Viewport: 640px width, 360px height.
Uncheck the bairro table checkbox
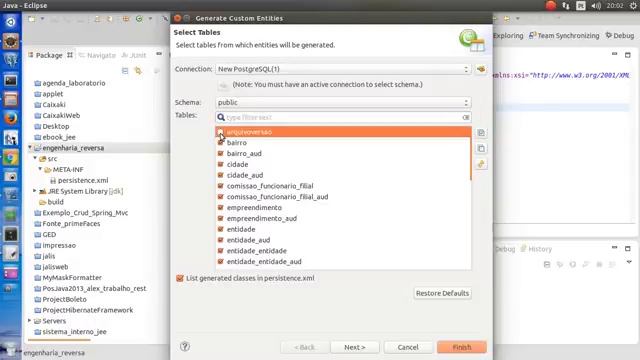tap(220, 142)
